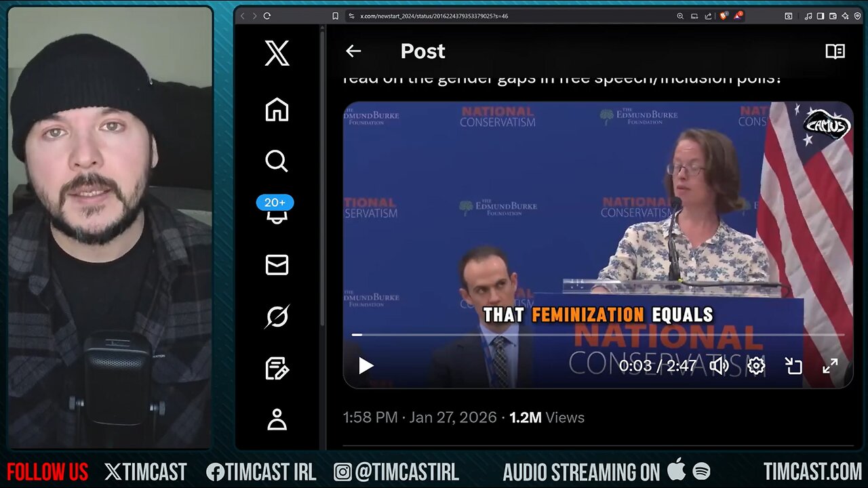The image size is (868, 488).
Task: Open the Grok icon in X sidebar
Action: coord(277,317)
